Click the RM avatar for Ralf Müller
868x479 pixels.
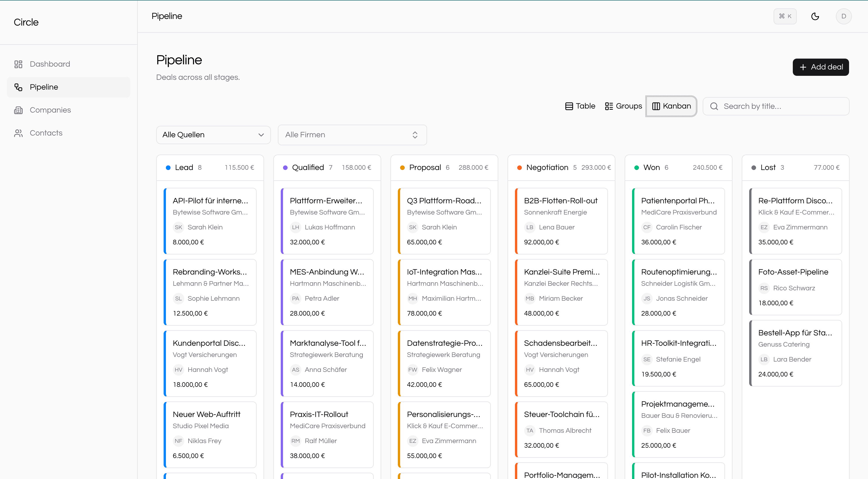[296, 441]
